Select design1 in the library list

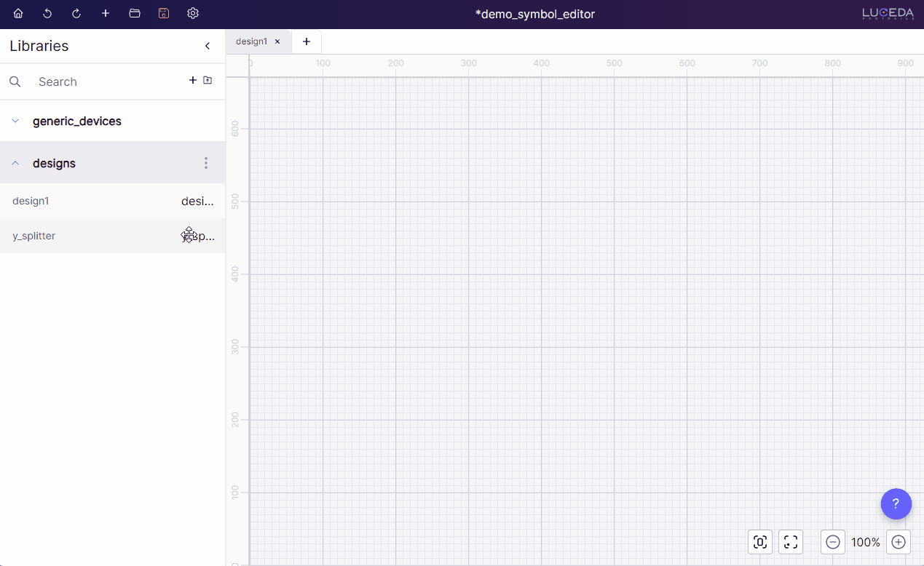point(31,201)
